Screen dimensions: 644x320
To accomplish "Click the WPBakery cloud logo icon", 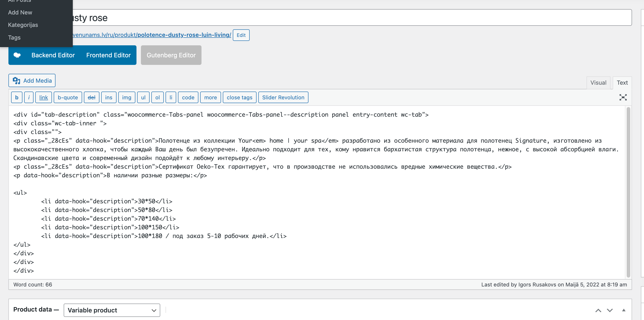I will (17, 55).
